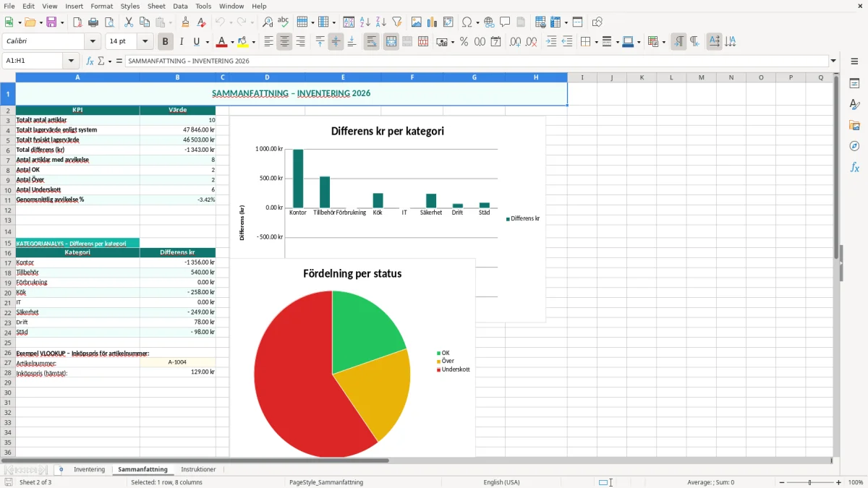Click the formula input line field

477,61
